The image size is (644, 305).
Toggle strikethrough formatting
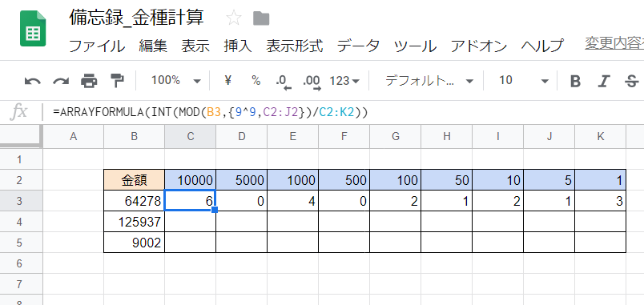coord(631,82)
